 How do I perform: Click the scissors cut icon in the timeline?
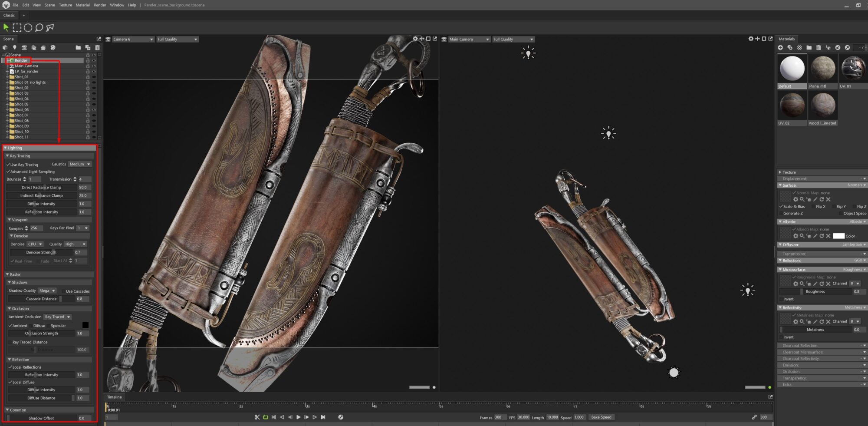coord(257,417)
